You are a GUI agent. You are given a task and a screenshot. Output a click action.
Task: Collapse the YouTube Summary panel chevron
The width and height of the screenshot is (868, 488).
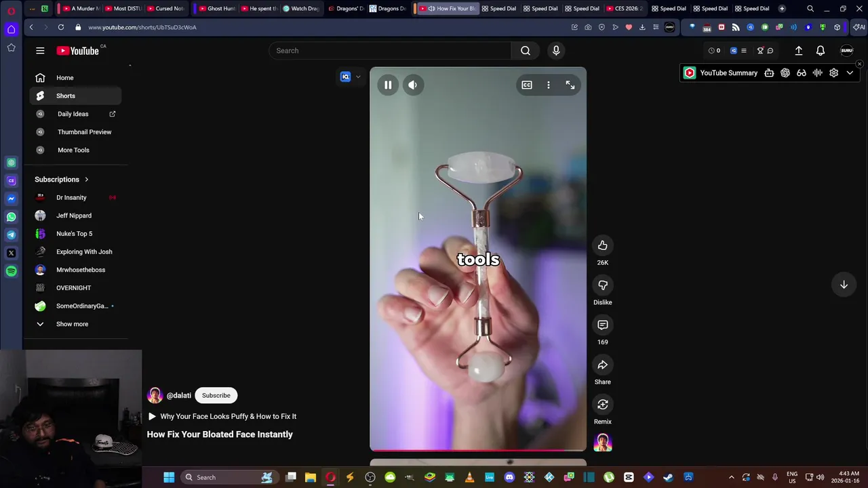850,73
